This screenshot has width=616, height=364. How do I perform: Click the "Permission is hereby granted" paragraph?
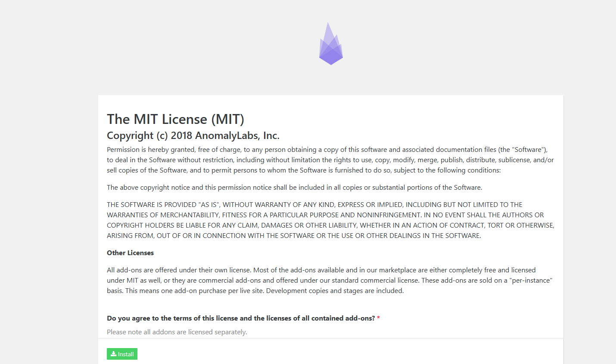coord(330,160)
